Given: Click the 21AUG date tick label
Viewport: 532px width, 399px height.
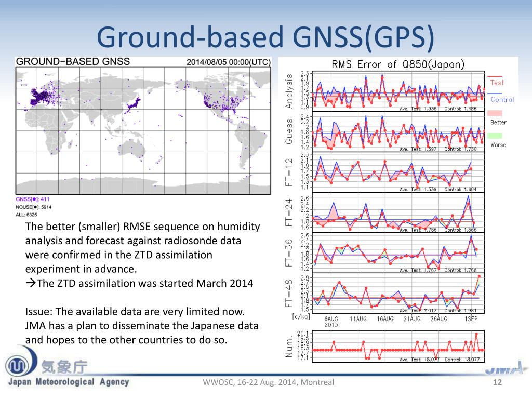Looking at the screenshot, I should click(x=412, y=319).
